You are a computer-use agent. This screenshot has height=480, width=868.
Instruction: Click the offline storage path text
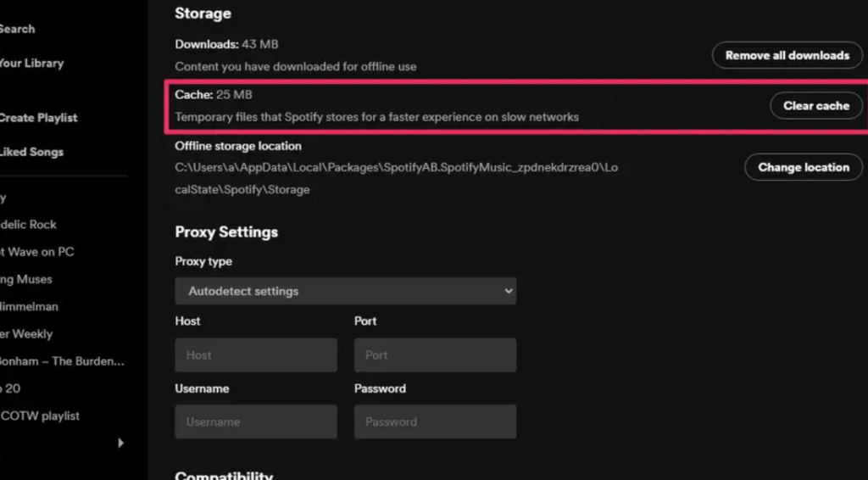[x=397, y=178]
